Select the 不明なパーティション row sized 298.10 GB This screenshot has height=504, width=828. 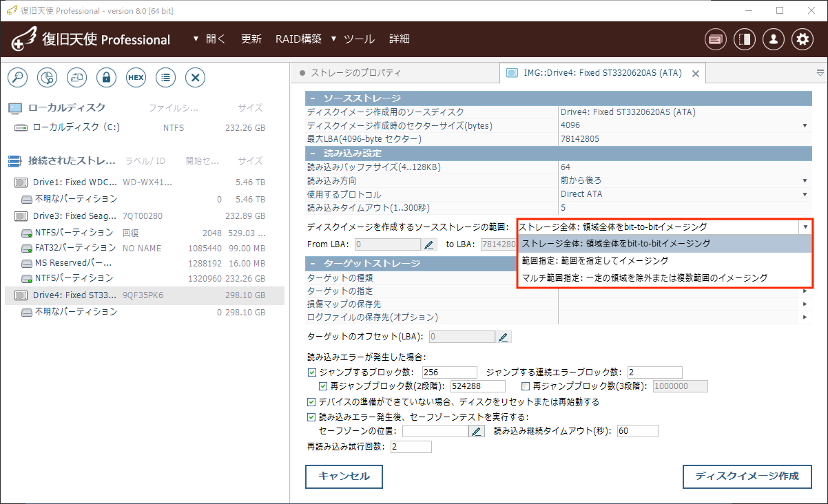[x=145, y=312]
